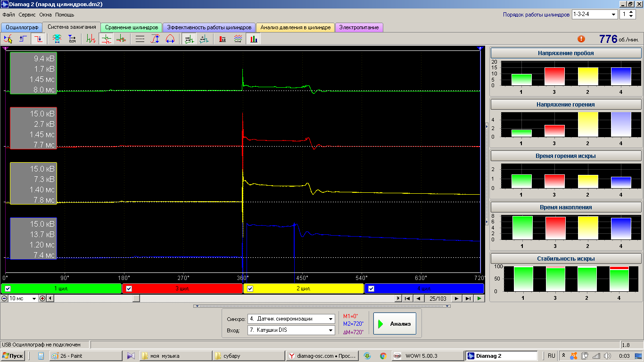Screen dimensions: 644x362
Task: Toggle the horizontal dashed lines icon
Action: pyautogui.click(x=140, y=39)
